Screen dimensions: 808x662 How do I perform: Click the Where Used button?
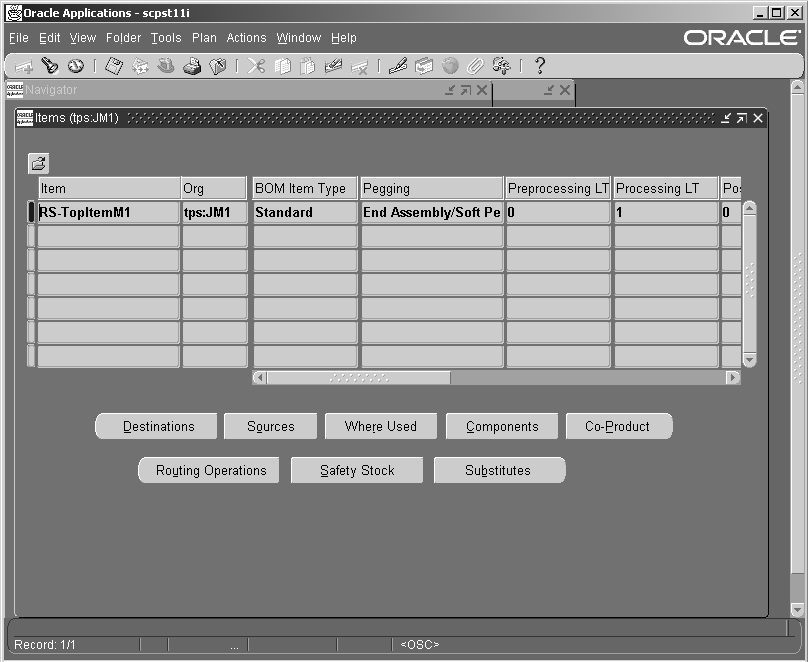(381, 426)
